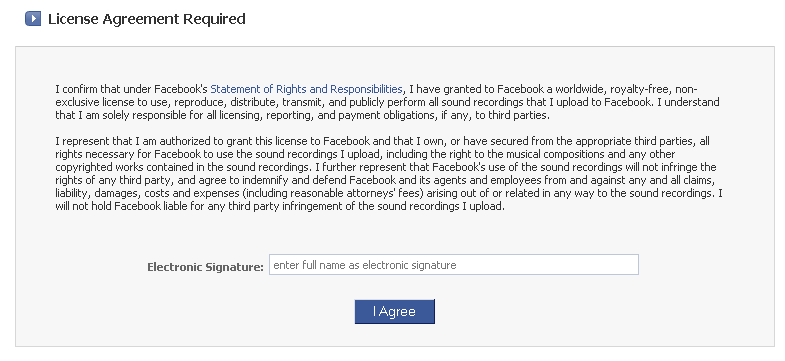Click the Electronic Signature label

[205, 267]
